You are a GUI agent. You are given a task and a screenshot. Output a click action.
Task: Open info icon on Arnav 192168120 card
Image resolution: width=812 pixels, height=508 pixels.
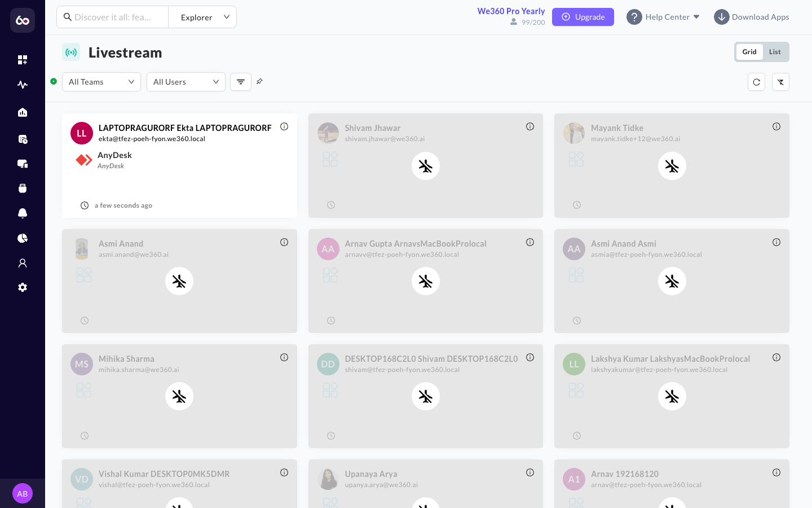pyautogui.click(x=776, y=472)
